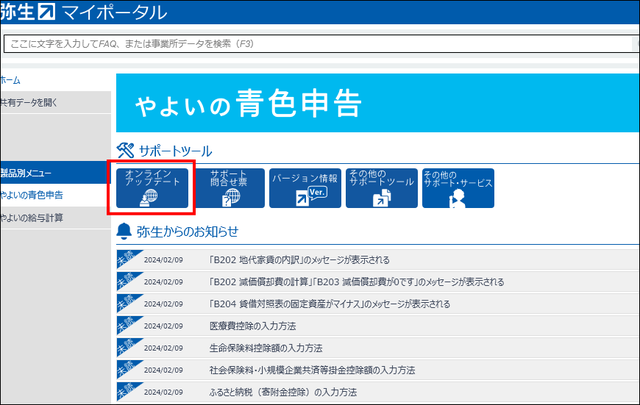Select やよいの給与計算 in the product menu
640x405 pixels.
[x=55, y=218]
